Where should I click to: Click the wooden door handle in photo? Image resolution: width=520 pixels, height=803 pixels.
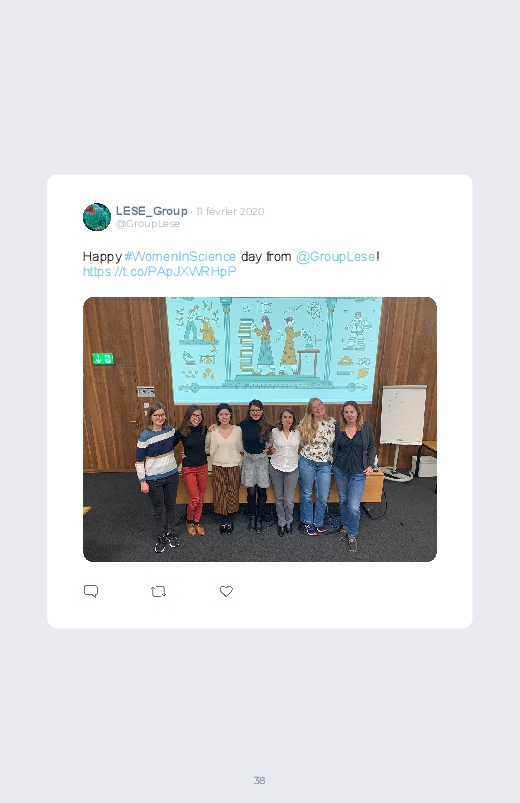pyautogui.click(x=135, y=422)
